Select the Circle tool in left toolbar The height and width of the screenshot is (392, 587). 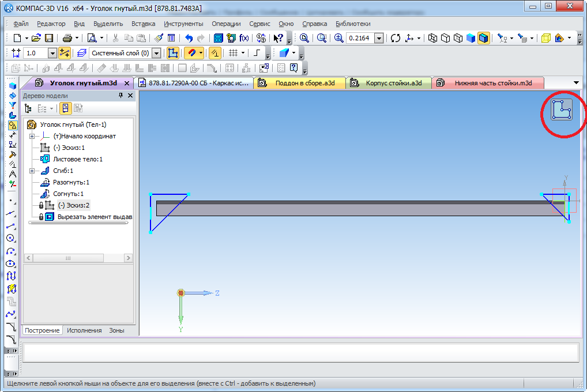12,238
